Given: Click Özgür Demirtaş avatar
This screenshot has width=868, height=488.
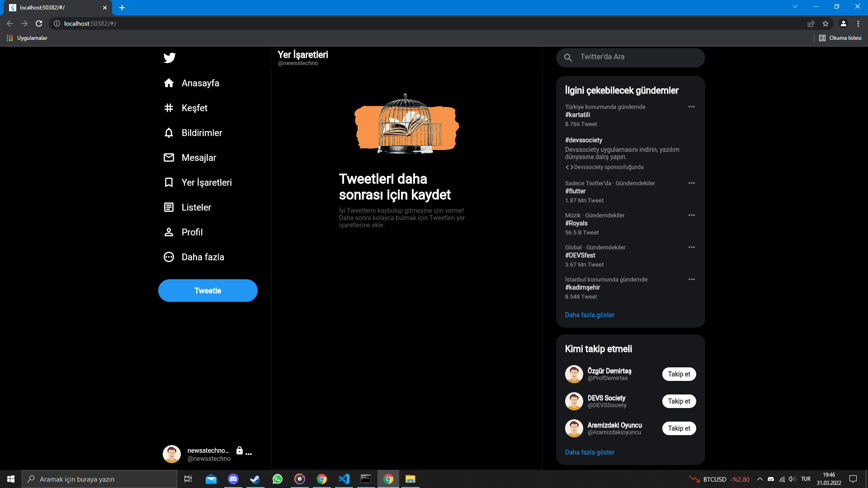Looking at the screenshot, I should (x=574, y=374).
